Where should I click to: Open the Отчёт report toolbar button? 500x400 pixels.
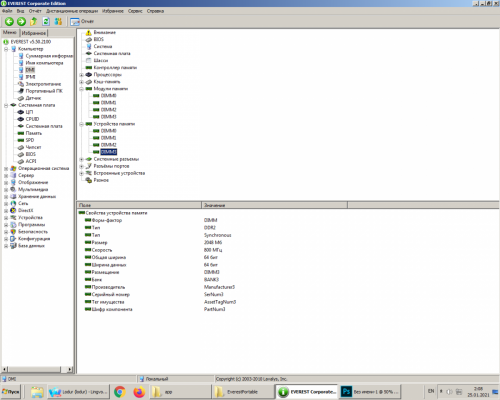(x=82, y=22)
